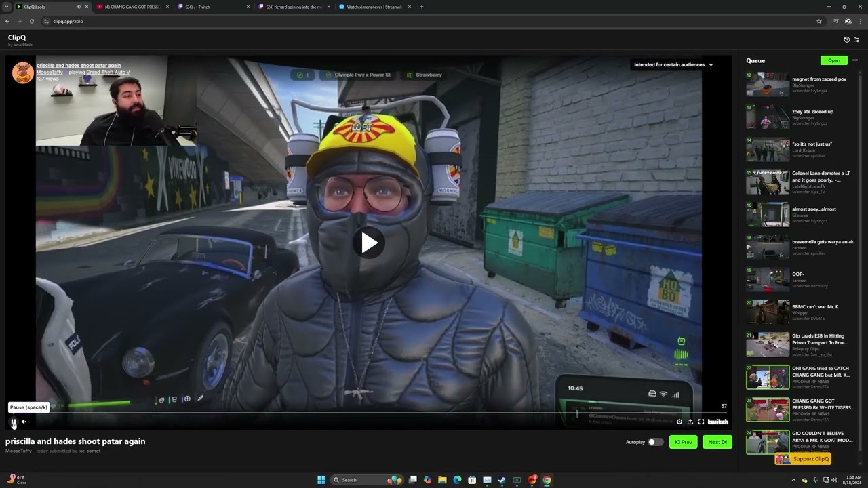
Task: Enter fullscreen mode in video player
Action: click(x=701, y=422)
